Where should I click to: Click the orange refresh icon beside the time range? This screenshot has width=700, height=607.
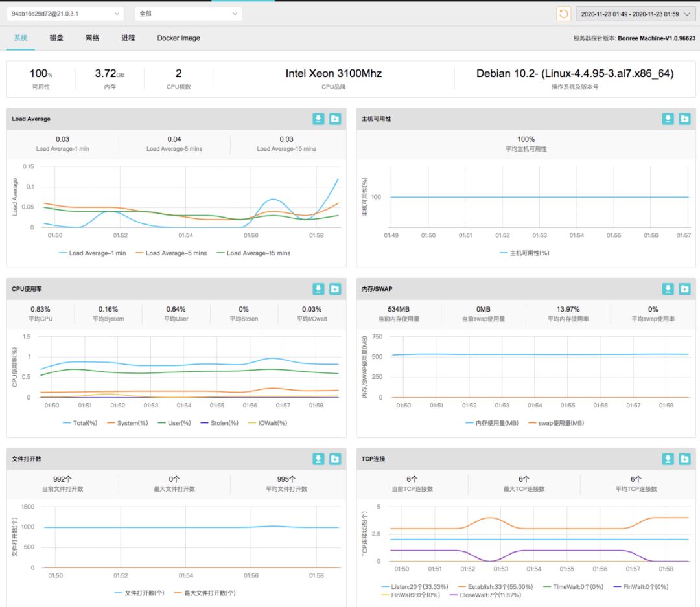pyautogui.click(x=563, y=14)
